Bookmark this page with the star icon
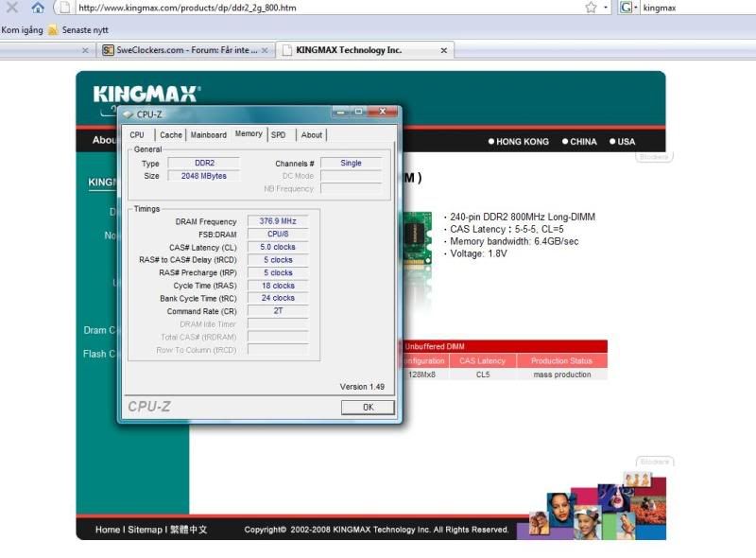The height and width of the screenshot is (558, 756). coord(591,8)
